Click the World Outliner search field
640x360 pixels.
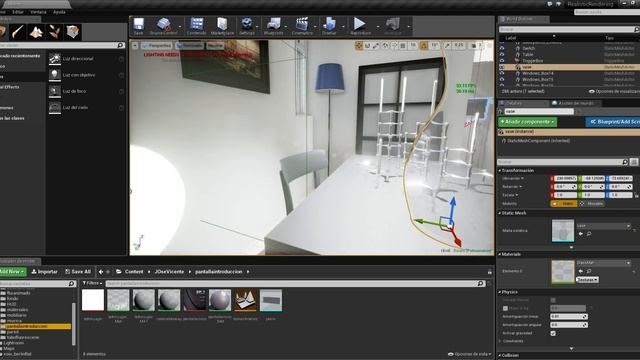(568, 29)
